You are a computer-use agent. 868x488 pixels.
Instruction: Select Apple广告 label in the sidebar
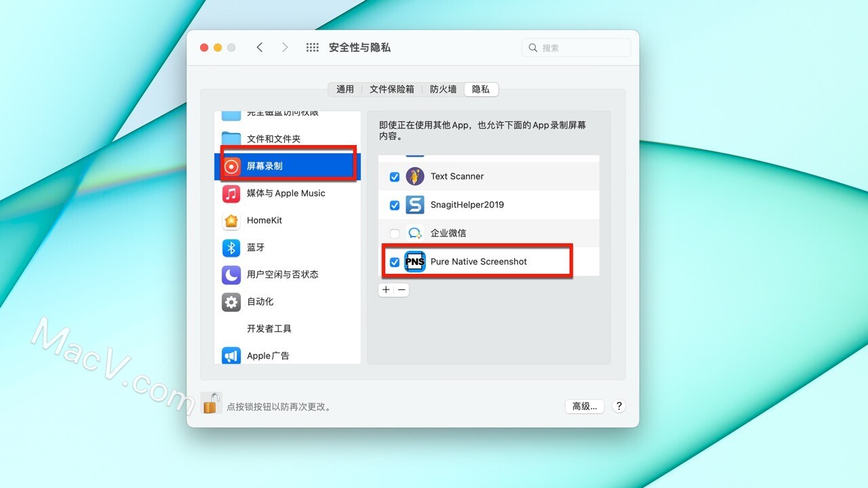tap(268, 355)
